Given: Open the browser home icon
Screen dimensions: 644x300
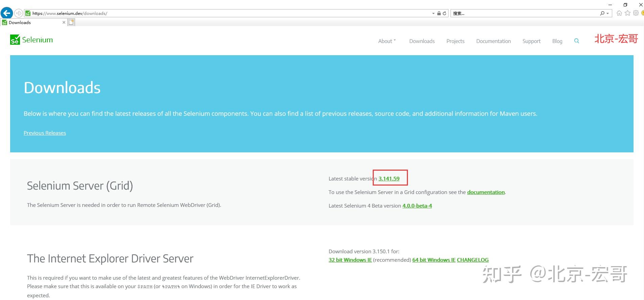Looking at the screenshot, I should [619, 13].
